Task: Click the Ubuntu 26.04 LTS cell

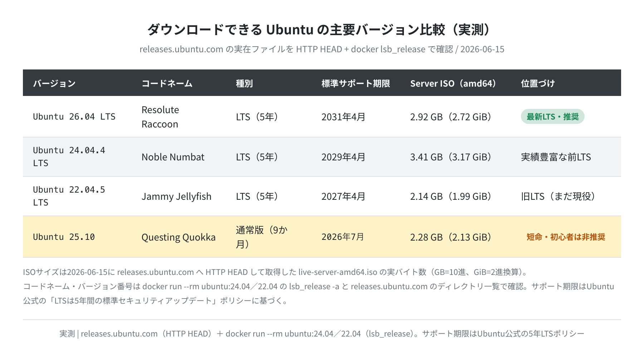Action: pos(74,117)
